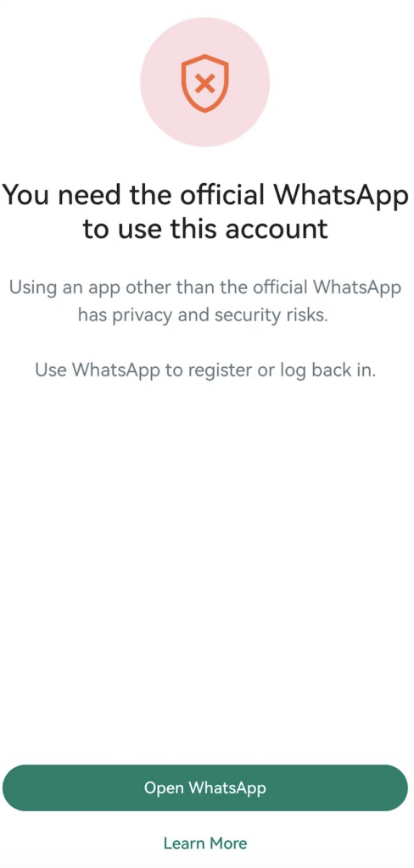Click the heading line "to use this account"

click(205, 229)
